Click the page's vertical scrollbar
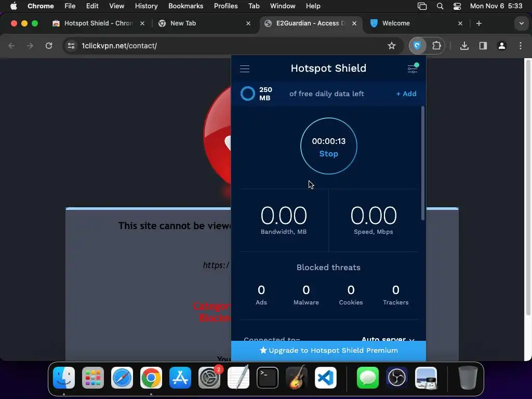532x399 pixels. coord(528,188)
